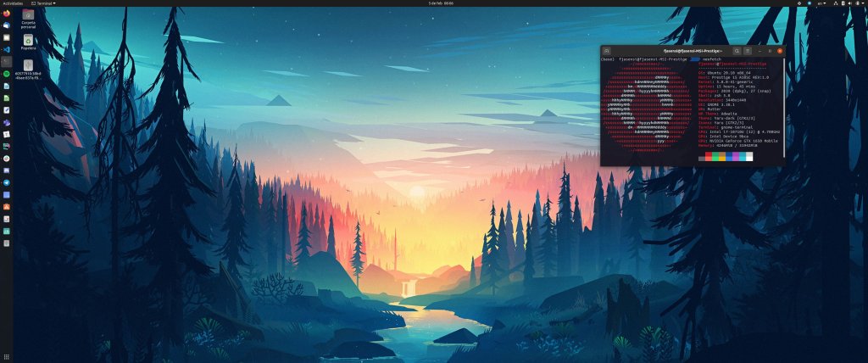Open the Telegram dock icon
The image size is (868, 363).
point(6,182)
